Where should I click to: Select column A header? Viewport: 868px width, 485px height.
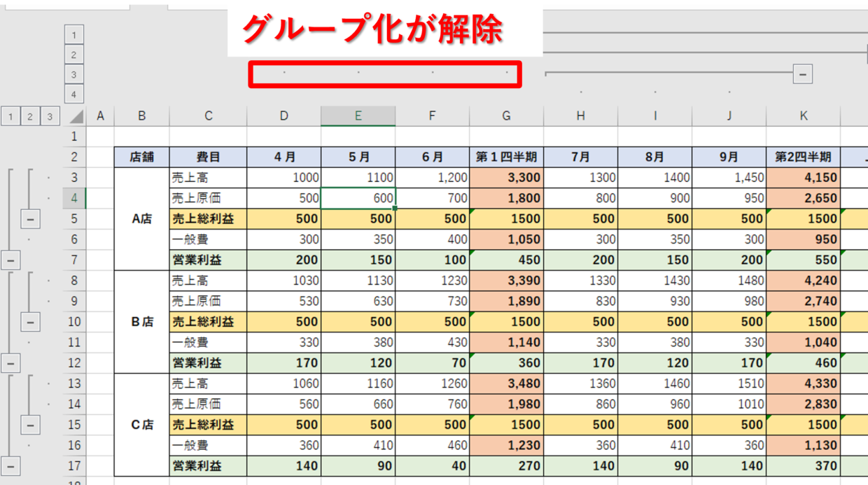click(x=100, y=116)
